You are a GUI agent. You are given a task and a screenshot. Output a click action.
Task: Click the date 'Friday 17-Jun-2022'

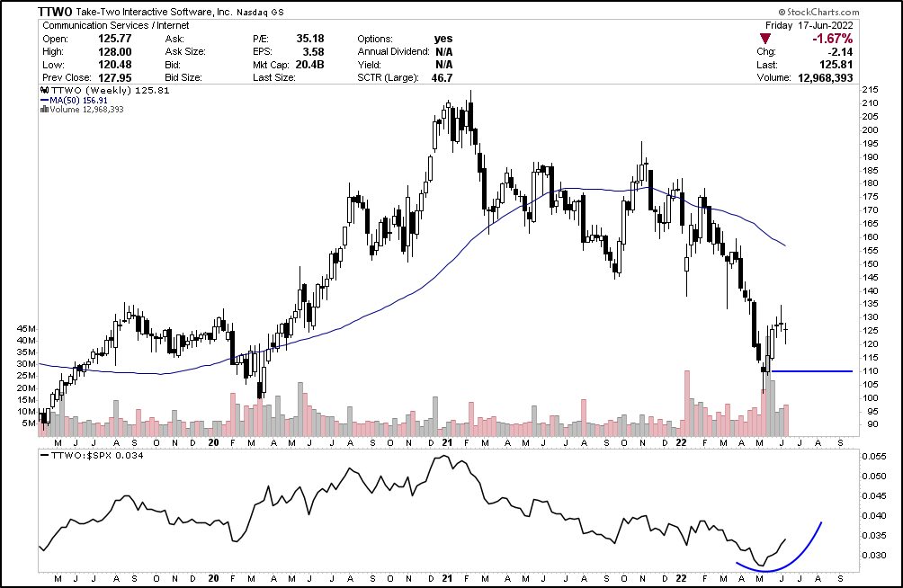point(809,25)
